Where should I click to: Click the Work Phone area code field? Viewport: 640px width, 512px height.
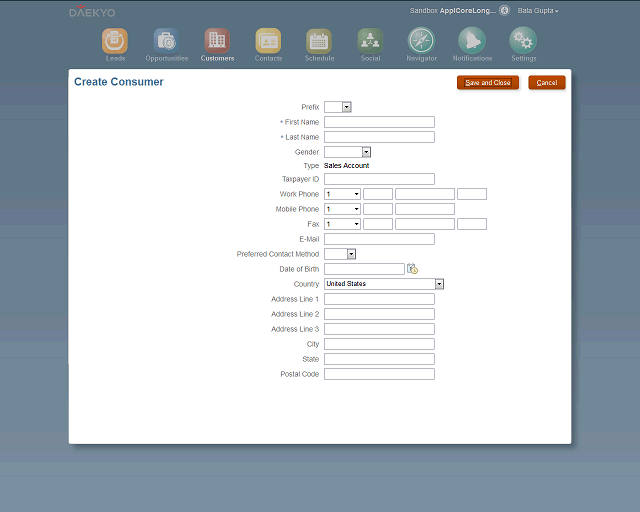pos(378,194)
